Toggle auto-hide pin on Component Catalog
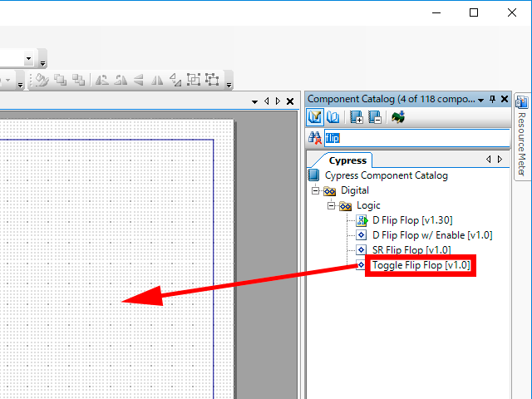Screen dimensions: 532x399 pyautogui.click(x=493, y=99)
